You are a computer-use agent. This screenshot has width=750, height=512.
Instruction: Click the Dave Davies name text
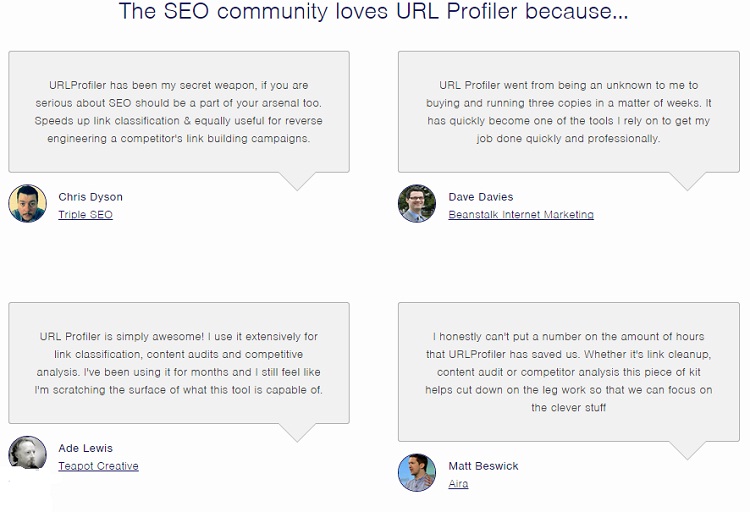[481, 197]
